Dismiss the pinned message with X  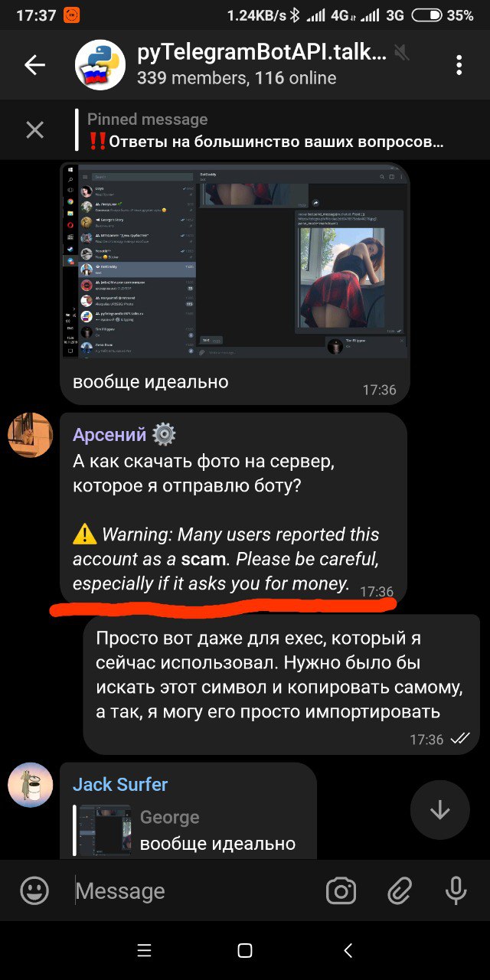pyautogui.click(x=34, y=130)
